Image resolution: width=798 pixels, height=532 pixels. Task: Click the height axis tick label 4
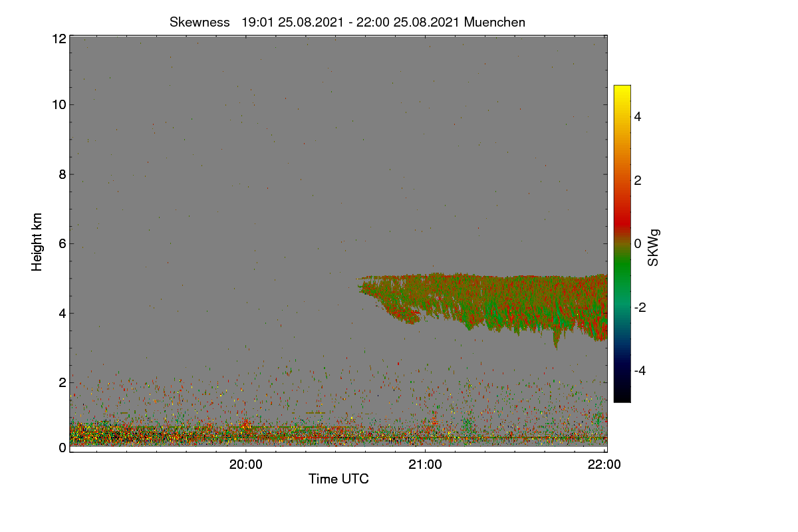click(61, 313)
